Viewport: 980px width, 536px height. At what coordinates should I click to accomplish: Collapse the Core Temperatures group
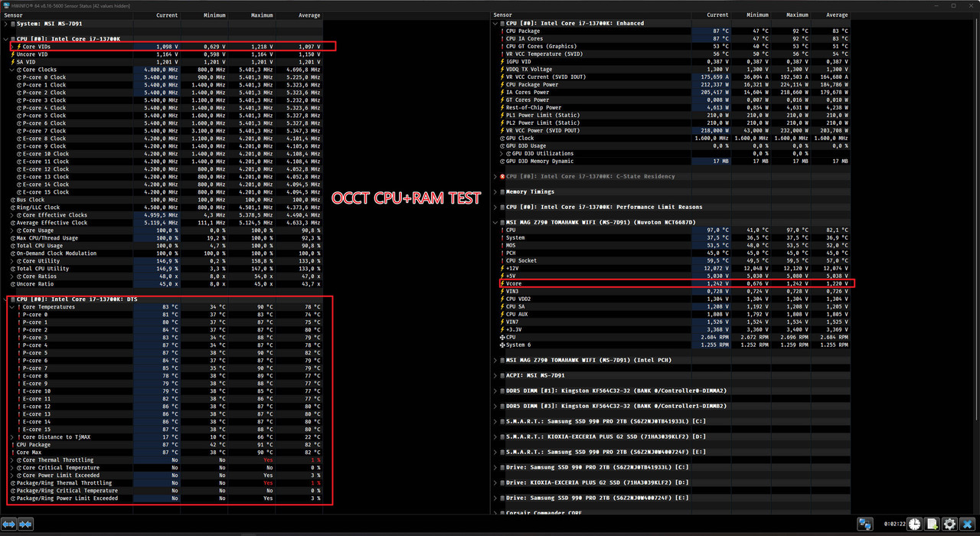tap(13, 307)
